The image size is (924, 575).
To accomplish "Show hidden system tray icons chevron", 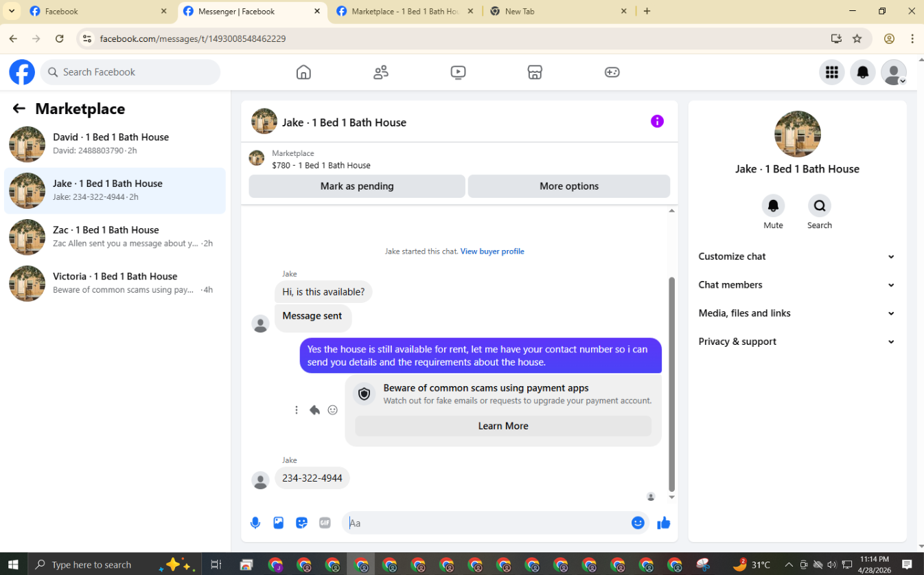I will (x=789, y=565).
